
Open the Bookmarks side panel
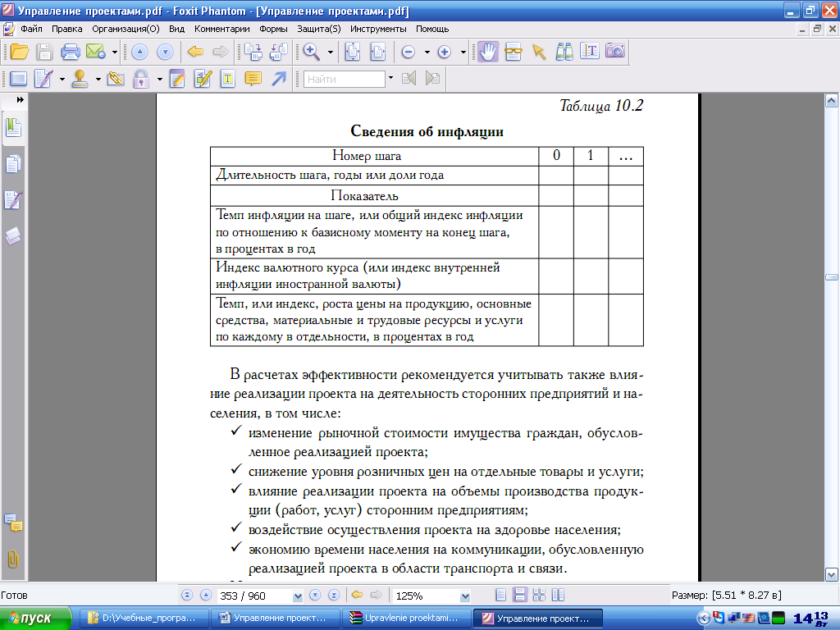coord(13,128)
